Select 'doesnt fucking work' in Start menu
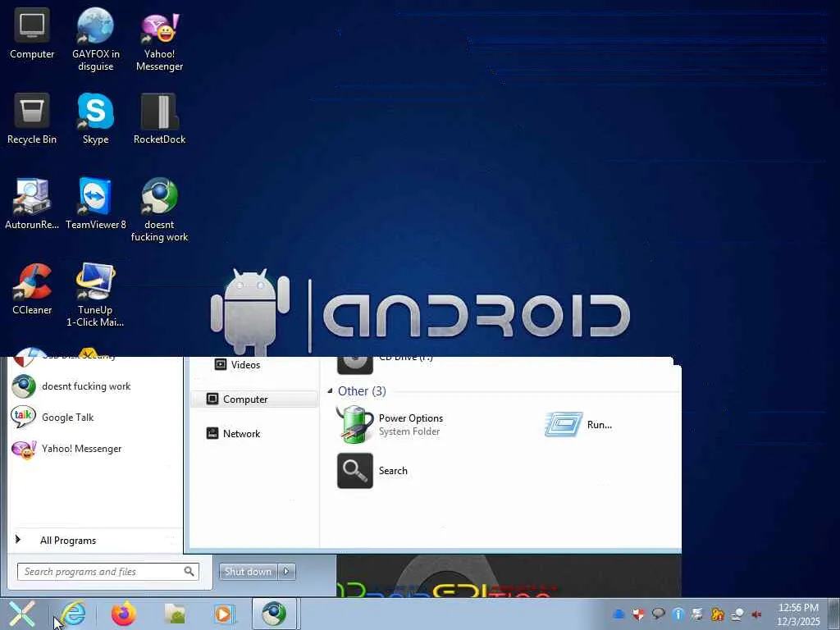Viewport: 840px width, 630px height. pyautogui.click(x=71, y=386)
